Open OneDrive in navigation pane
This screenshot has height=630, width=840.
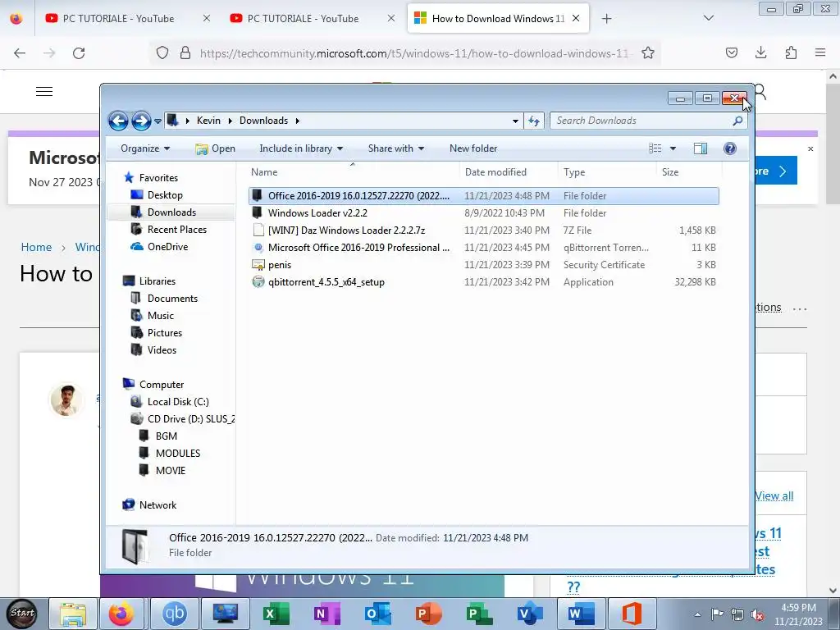point(167,246)
